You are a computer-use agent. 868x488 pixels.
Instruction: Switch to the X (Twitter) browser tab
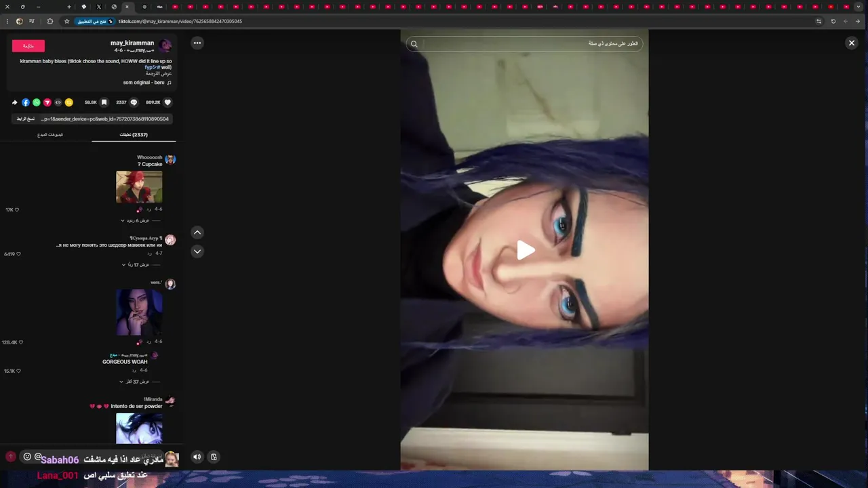pos(98,7)
